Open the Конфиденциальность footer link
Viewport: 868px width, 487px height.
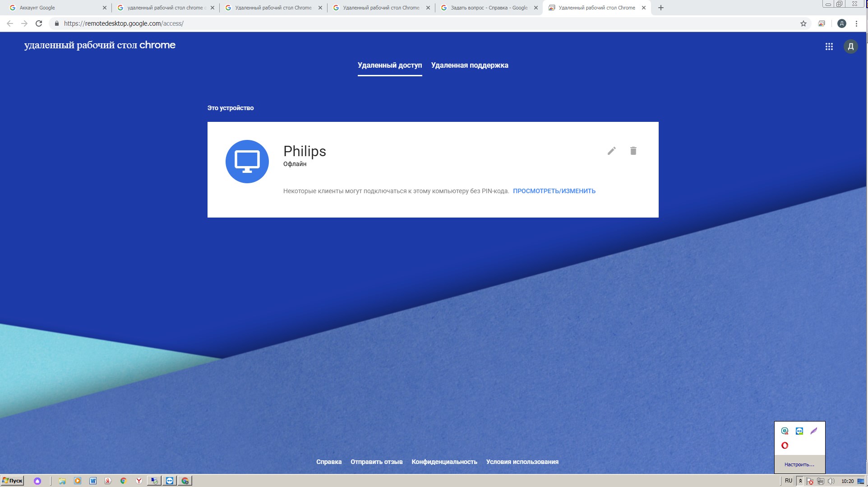tap(444, 462)
